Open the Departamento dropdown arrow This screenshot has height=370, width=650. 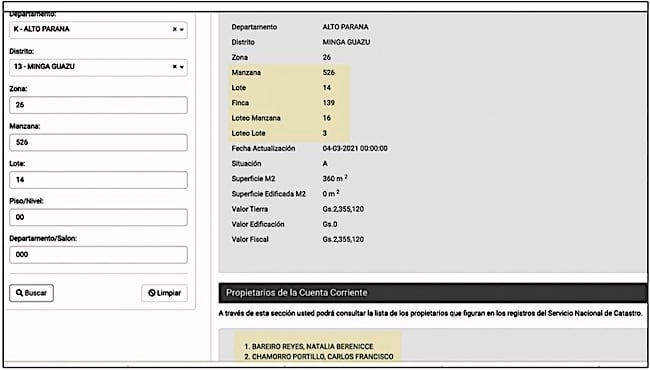(x=182, y=30)
